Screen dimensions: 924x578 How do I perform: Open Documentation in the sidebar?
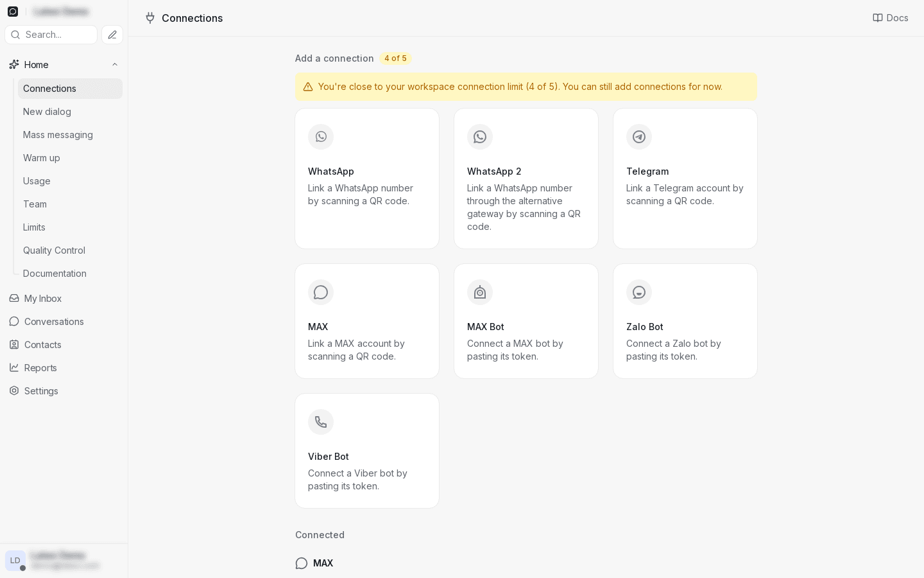point(70,274)
